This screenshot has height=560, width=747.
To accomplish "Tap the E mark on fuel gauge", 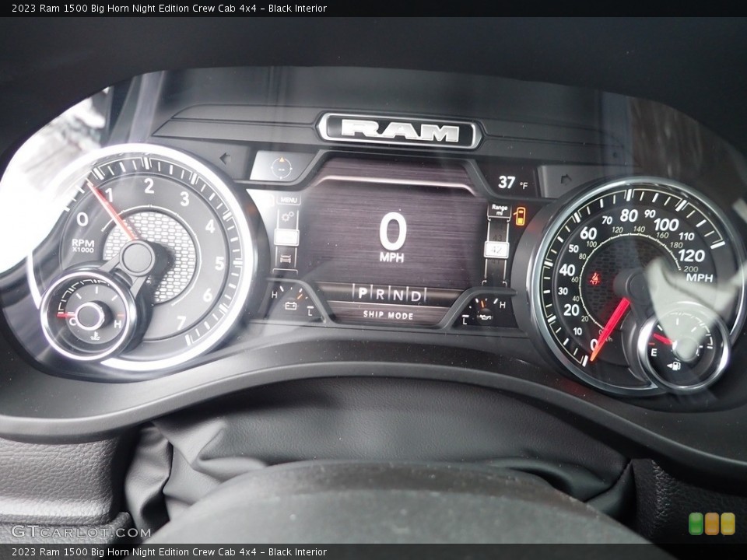I will [654, 352].
